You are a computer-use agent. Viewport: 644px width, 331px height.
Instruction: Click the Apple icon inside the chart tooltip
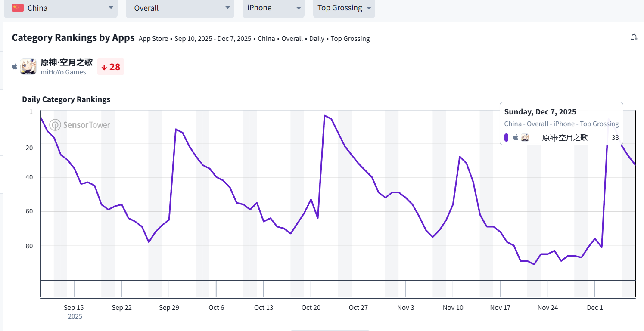point(516,138)
